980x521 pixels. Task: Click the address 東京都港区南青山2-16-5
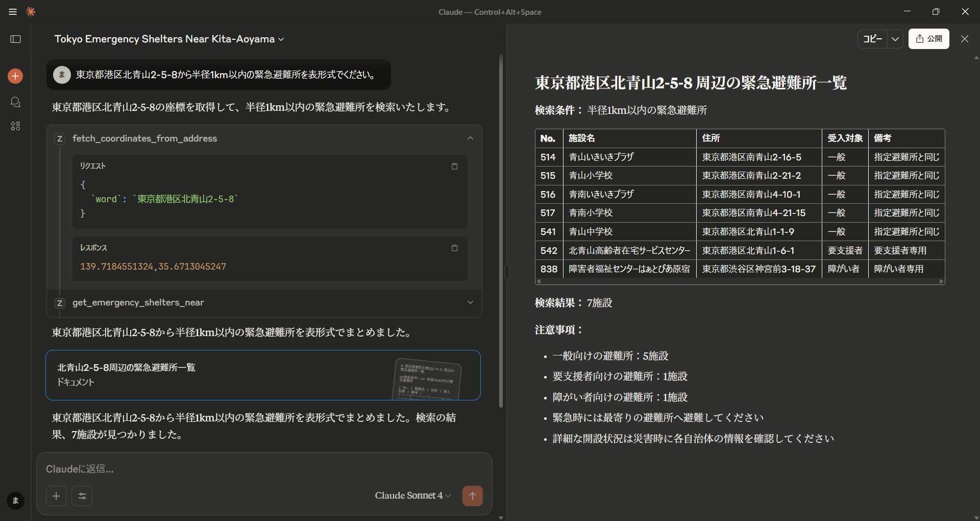pos(752,157)
